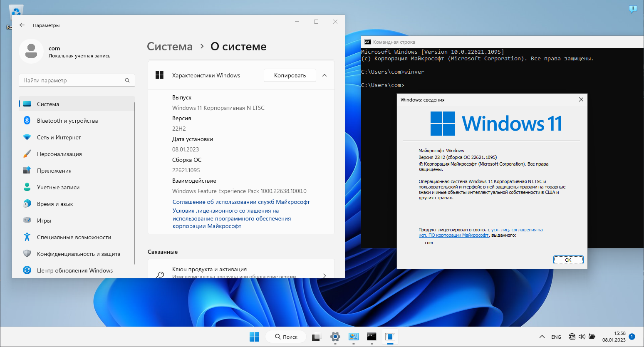
Task: Click the C:\Users\com> prompt line in Command Prompt
Action: click(x=383, y=85)
